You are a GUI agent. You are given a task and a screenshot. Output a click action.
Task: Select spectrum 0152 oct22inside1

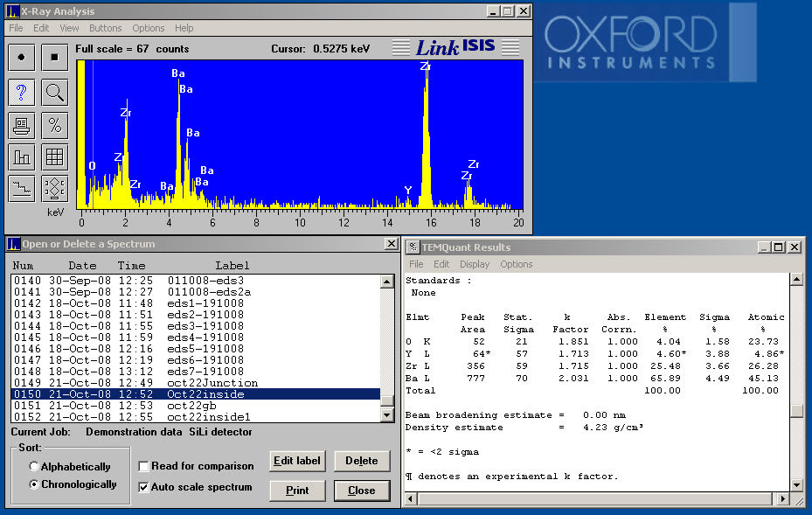[196, 417]
